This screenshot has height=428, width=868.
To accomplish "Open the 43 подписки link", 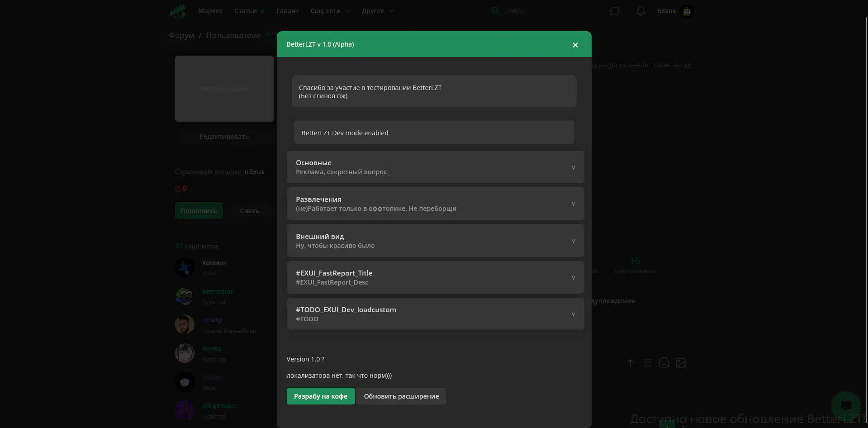I will coord(197,246).
